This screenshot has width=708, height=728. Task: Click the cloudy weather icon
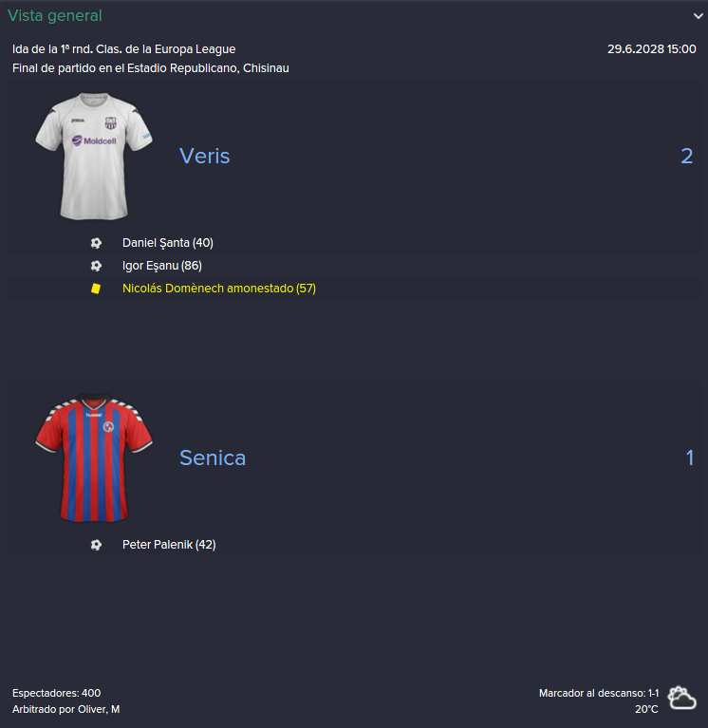click(681, 698)
